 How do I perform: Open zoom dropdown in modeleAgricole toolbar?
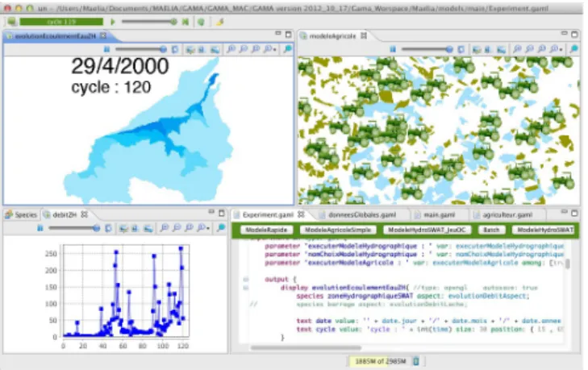556,49
